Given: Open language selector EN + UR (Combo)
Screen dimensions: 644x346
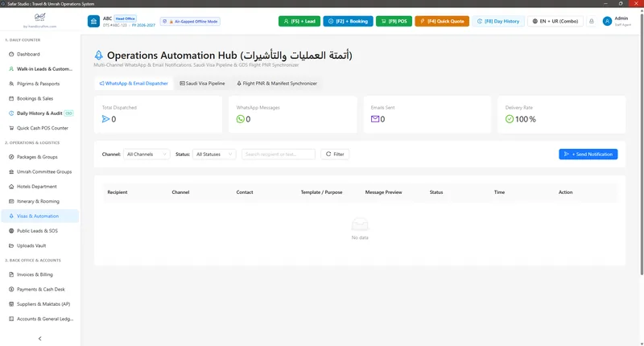Looking at the screenshot, I should 555,22.
